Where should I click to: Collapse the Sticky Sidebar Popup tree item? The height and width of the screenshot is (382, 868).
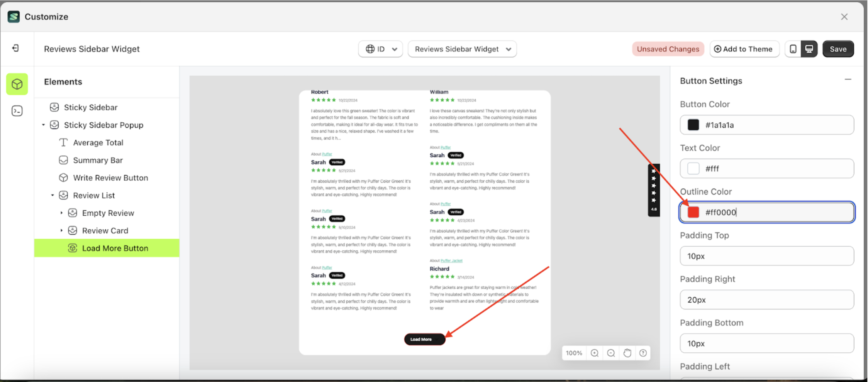43,125
